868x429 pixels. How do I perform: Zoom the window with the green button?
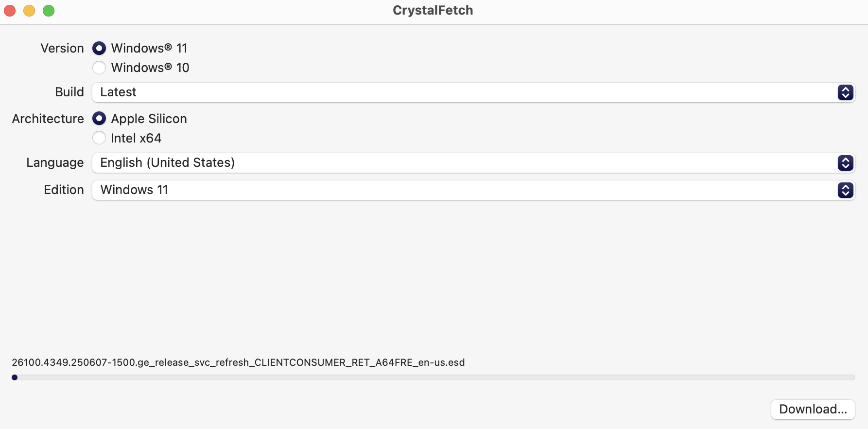tap(49, 11)
